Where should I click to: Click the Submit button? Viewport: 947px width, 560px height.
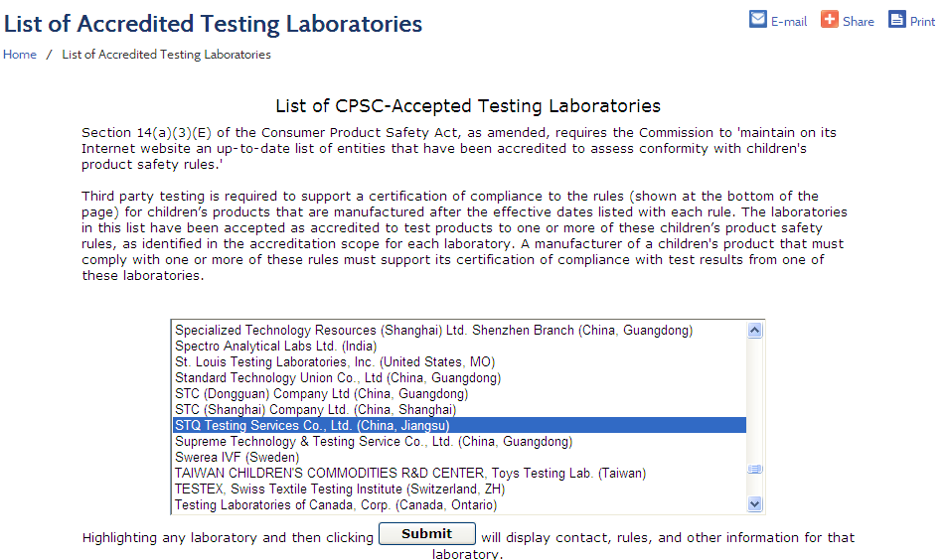(427, 533)
